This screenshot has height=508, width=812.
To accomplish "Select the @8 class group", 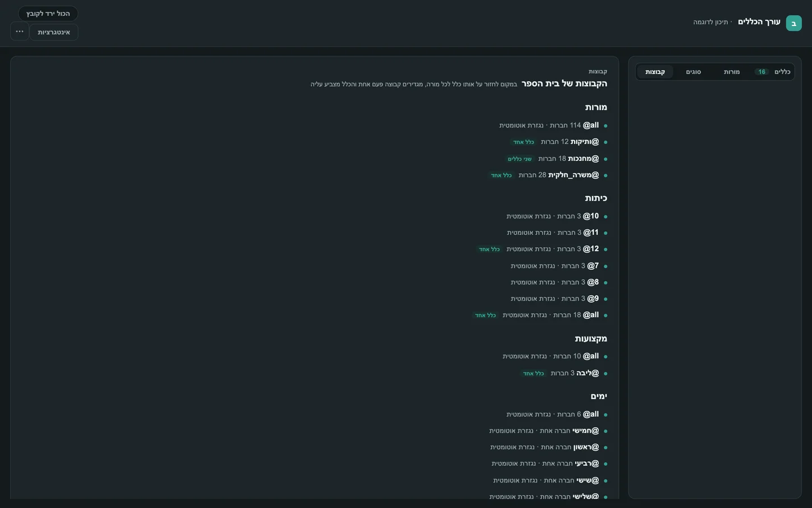I will pos(593,282).
